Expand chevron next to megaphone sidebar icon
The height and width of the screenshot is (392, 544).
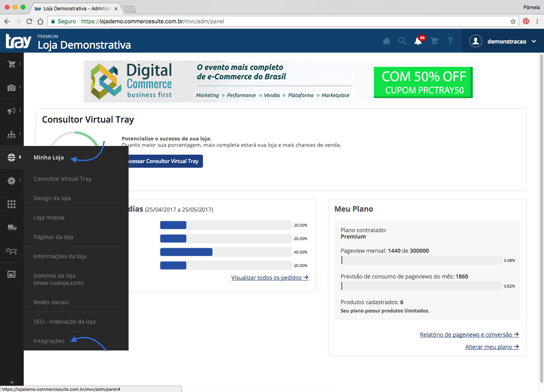tap(20, 110)
